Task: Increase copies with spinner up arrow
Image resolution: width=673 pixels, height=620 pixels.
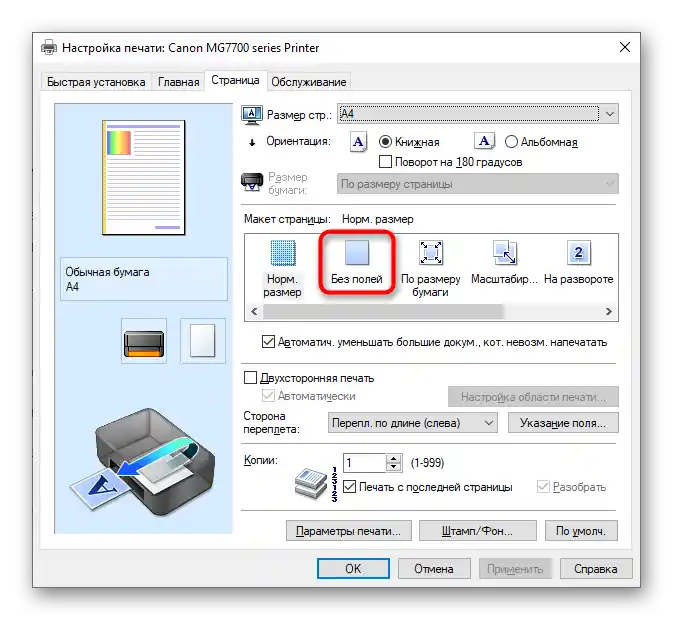Action: pos(393,458)
